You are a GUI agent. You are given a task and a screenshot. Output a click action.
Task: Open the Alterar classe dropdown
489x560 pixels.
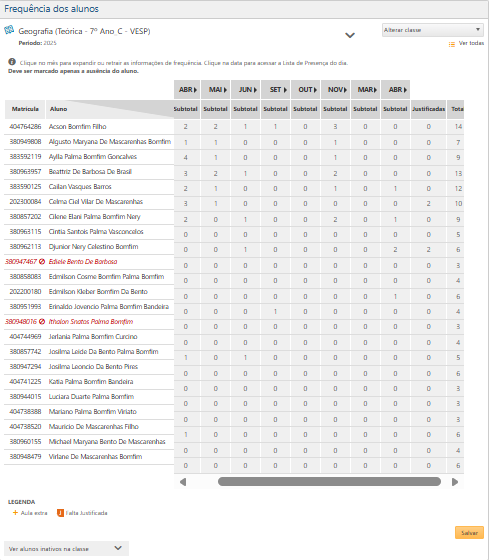pos(433,30)
